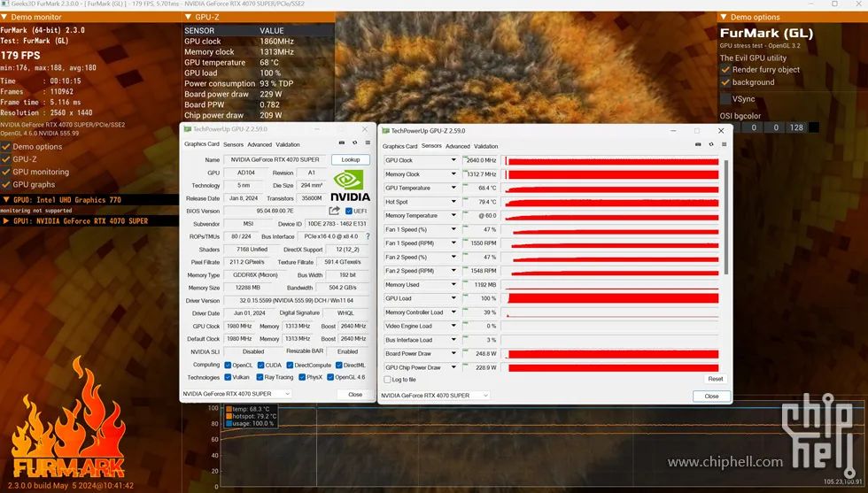Viewport: 868px width, 493px height.
Task: Click camera screenshot icon in Sensors GPU-Z window
Action: tap(698, 144)
